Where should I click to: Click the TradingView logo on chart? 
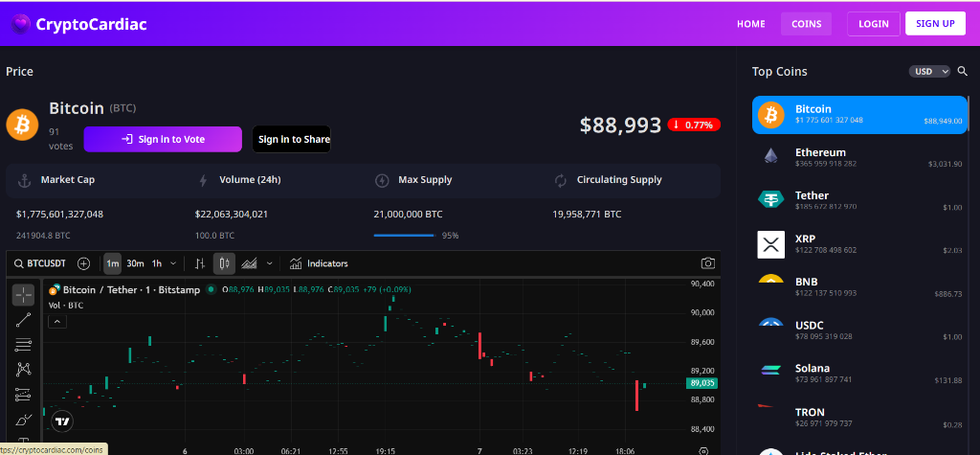click(62, 421)
